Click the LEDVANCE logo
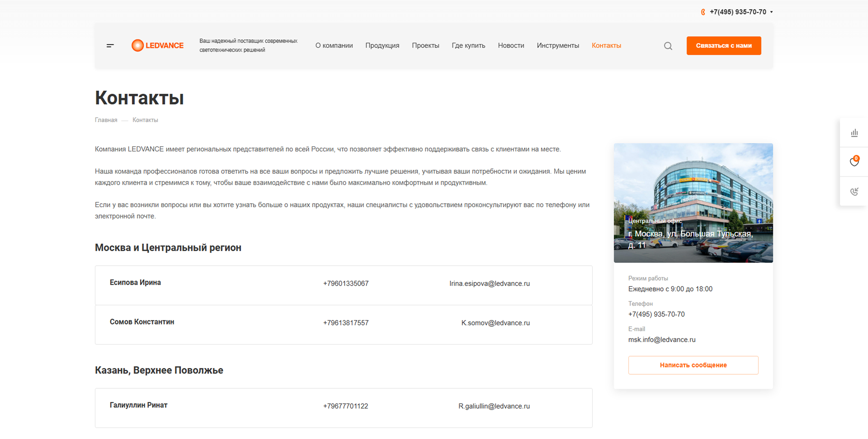This screenshot has height=439, width=868. [157, 46]
